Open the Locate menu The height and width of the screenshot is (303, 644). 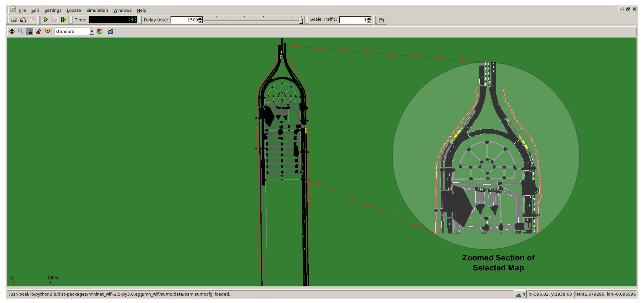pos(74,10)
